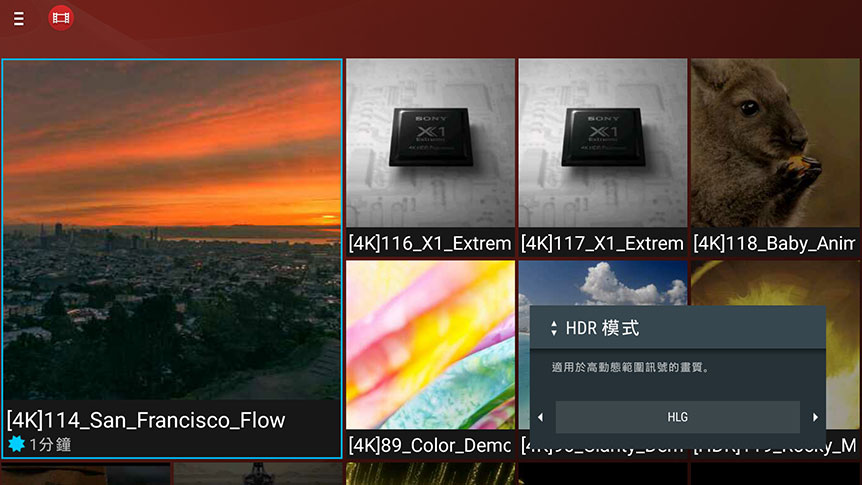The width and height of the screenshot is (862, 485).
Task: Click the red film strip video icon
Action: [60, 18]
